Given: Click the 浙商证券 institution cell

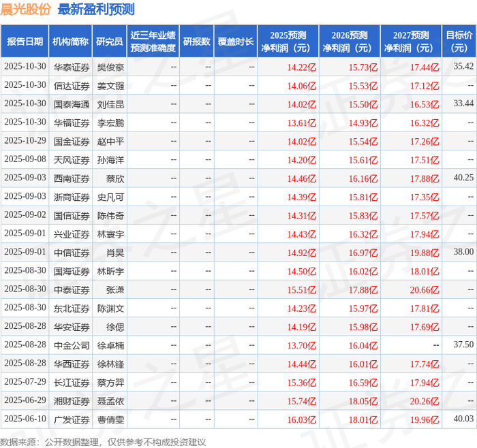Looking at the screenshot, I should pyautogui.click(x=72, y=197).
